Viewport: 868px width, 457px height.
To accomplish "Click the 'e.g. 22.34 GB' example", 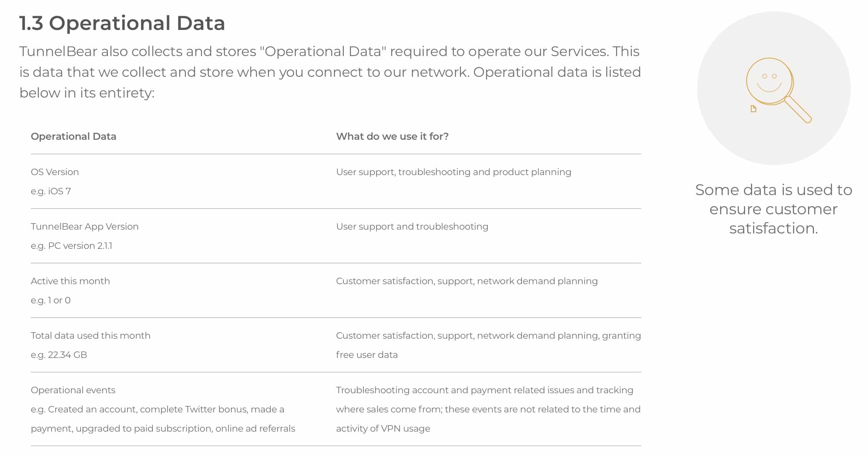I will [59, 355].
